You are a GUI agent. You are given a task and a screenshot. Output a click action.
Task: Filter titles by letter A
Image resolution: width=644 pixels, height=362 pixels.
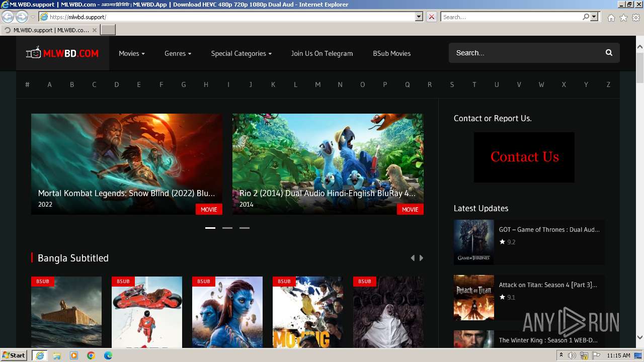(x=49, y=84)
